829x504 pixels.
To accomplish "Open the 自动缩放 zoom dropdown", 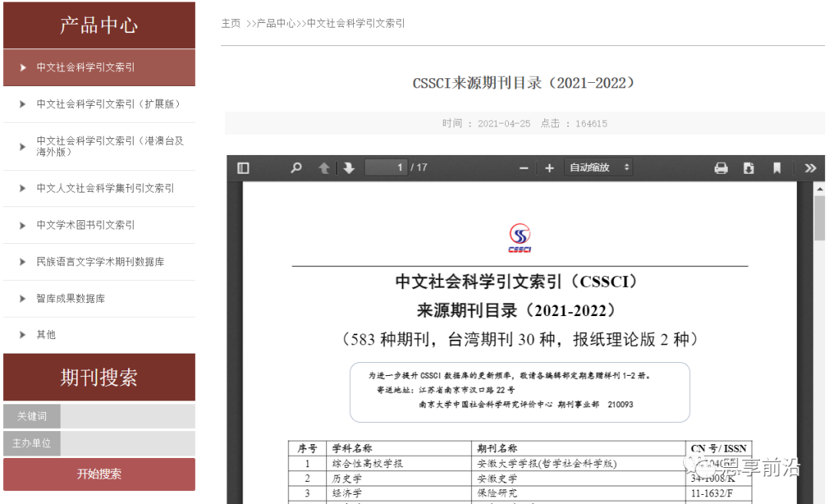I will coord(599,167).
